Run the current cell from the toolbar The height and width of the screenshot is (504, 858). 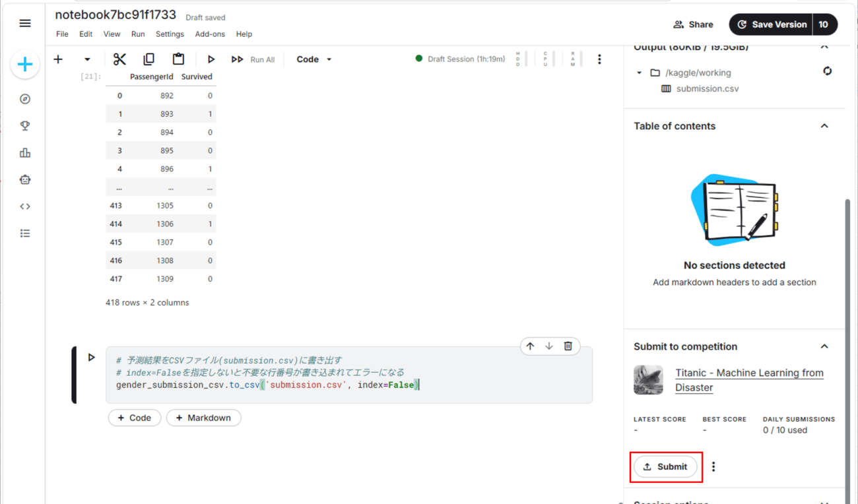click(211, 59)
